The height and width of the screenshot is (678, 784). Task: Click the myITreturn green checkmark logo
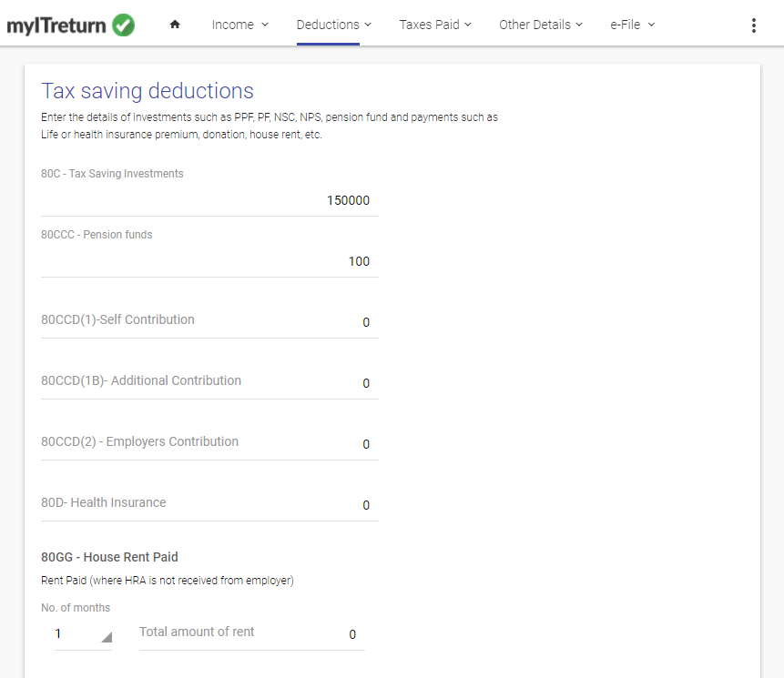click(123, 25)
